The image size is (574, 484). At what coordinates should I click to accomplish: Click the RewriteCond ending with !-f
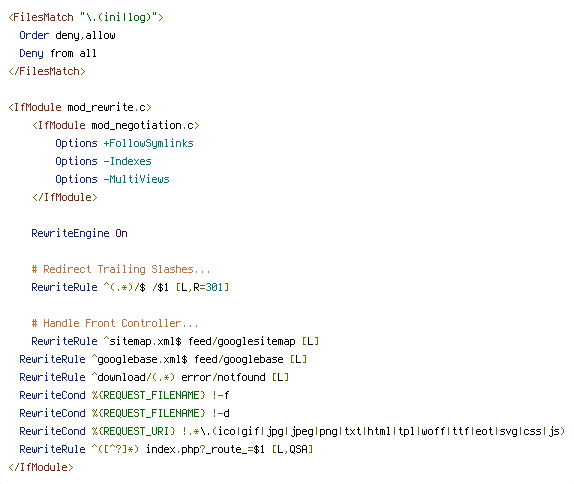pos(124,395)
